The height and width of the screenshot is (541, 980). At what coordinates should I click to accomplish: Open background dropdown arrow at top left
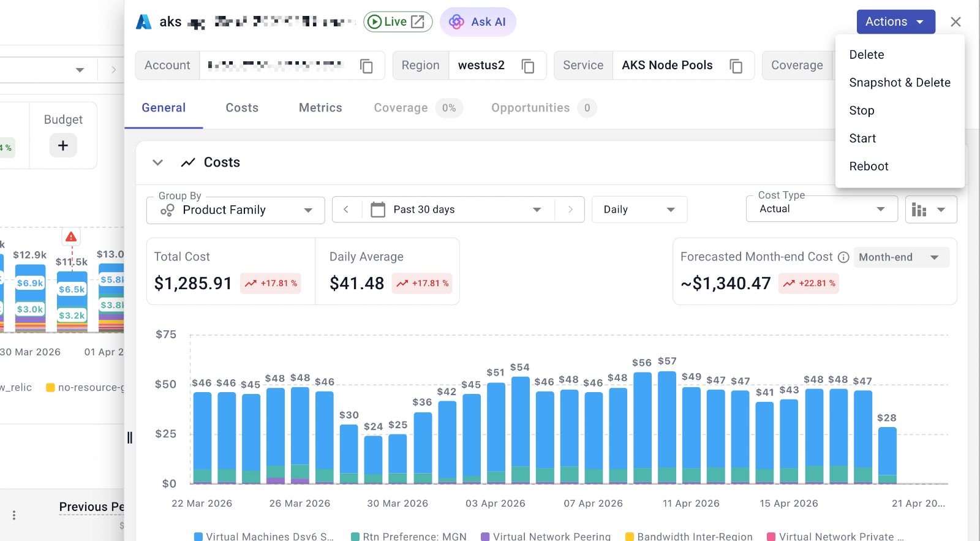click(80, 70)
